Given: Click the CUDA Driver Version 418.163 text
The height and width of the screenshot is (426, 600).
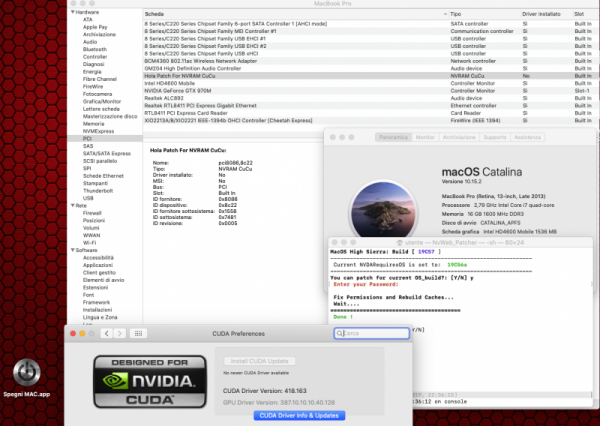Looking at the screenshot, I should pos(264,391).
